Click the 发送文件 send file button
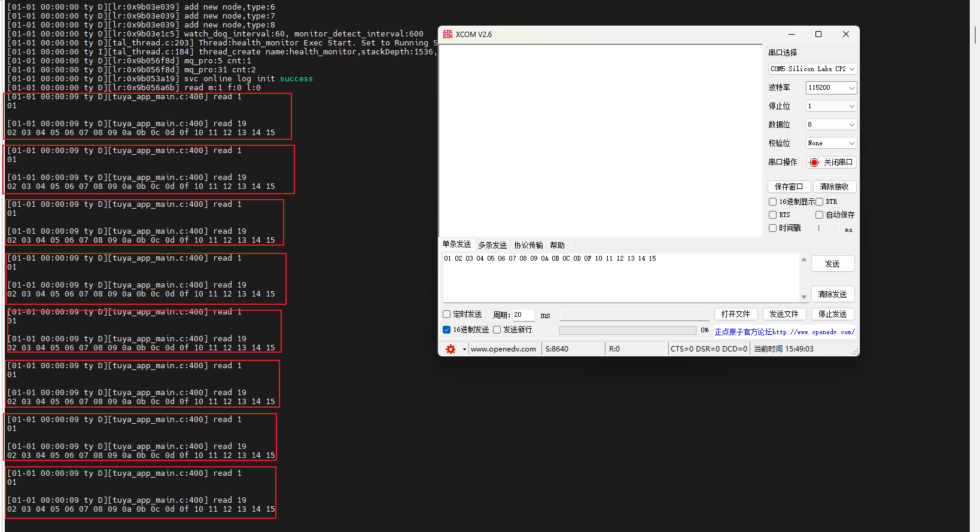Image resolution: width=980 pixels, height=532 pixels. point(784,314)
